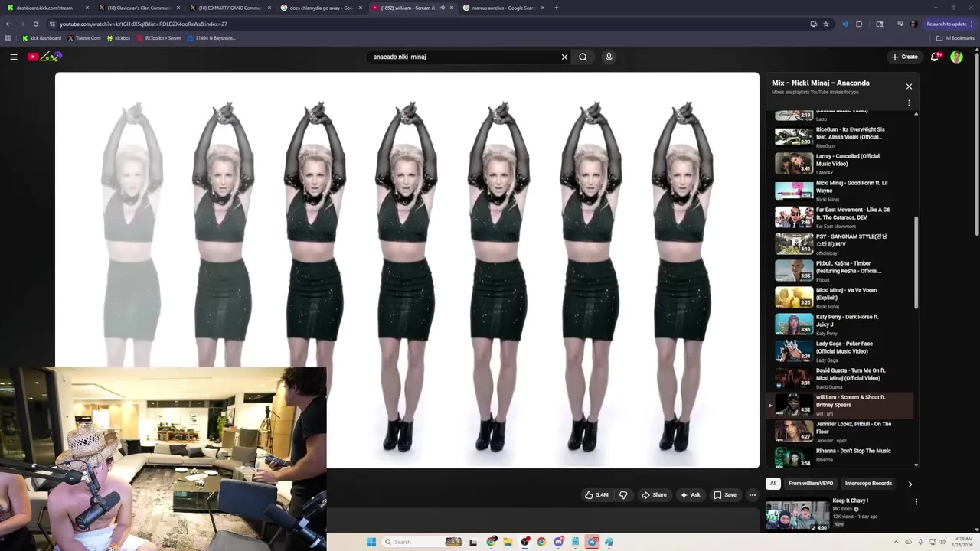Screen dimensions: 980x551
Task: Open kick dashboard bookmark
Action: pyautogui.click(x=42, y=37)
